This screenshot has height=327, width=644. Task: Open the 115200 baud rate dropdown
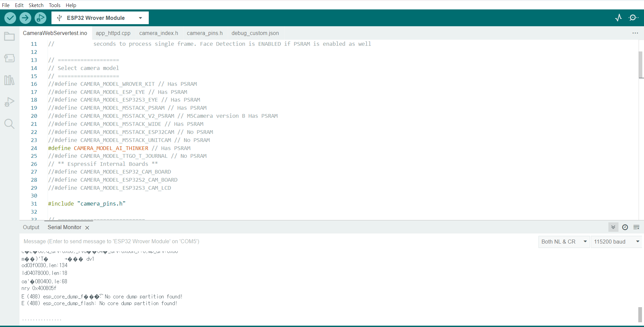click(x=616, y=242)
